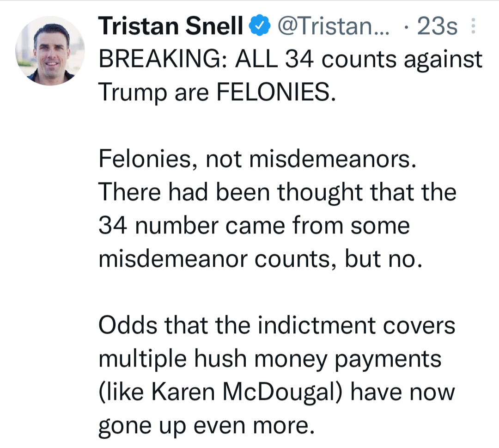Open Tristan Snell's profile picture
Image resolution: width=499 pixels, height=448 pixels.
50,51
